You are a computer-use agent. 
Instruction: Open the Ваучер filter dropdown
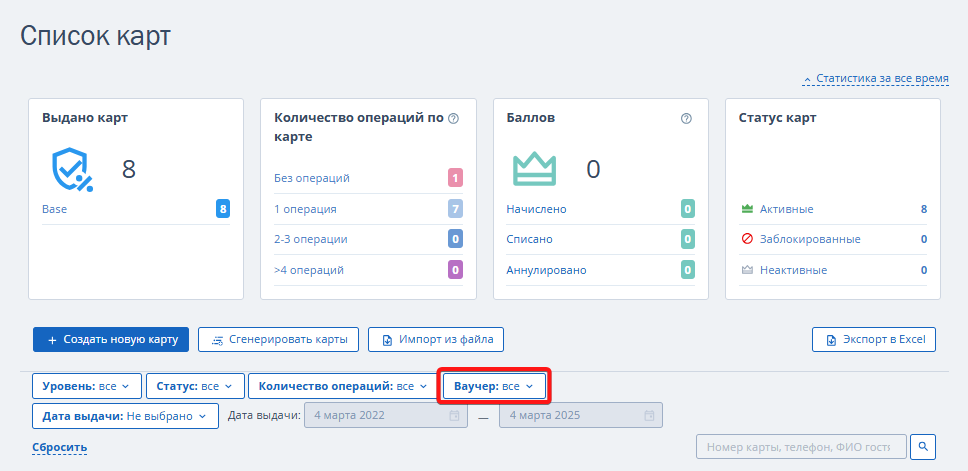pos(494,386)
